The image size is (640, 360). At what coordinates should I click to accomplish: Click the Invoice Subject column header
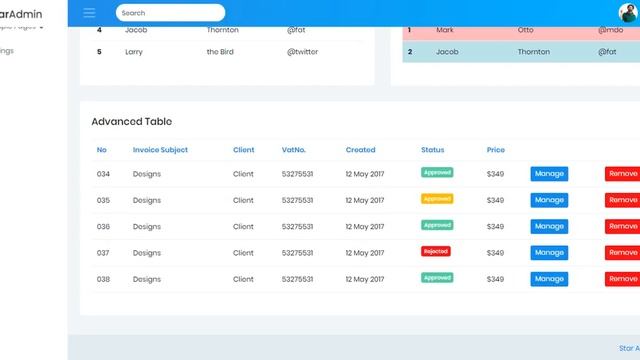(160, 150)
